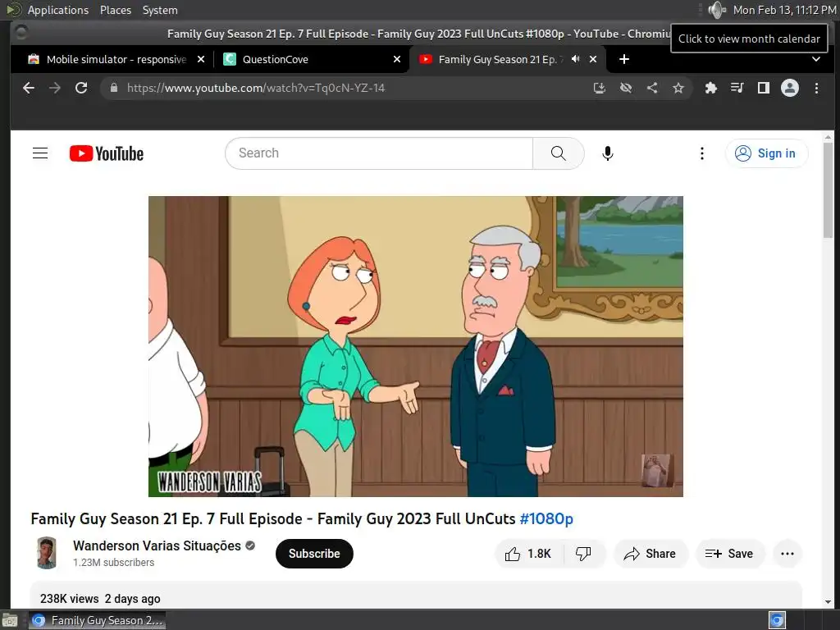Mute the tab via speaker icon

click(575, 59)
